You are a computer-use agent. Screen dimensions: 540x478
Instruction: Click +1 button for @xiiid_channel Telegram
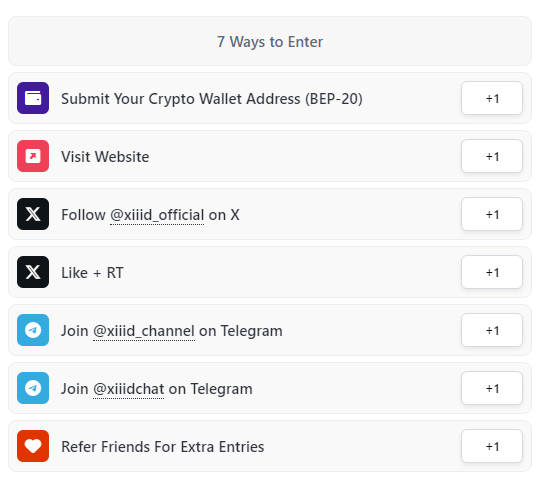coord(492,330)
